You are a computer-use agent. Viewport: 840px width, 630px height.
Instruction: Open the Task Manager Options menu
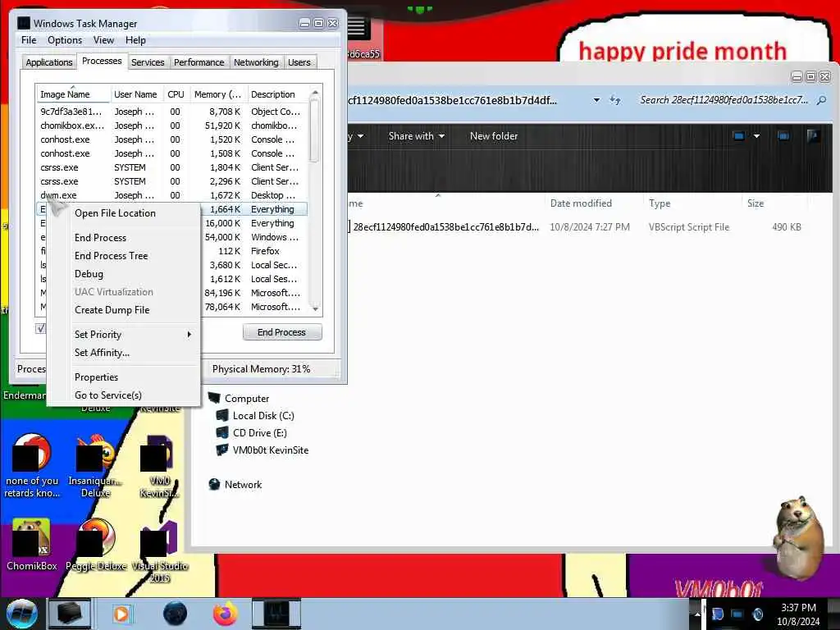pyautogui.click(x=65, y=40)
